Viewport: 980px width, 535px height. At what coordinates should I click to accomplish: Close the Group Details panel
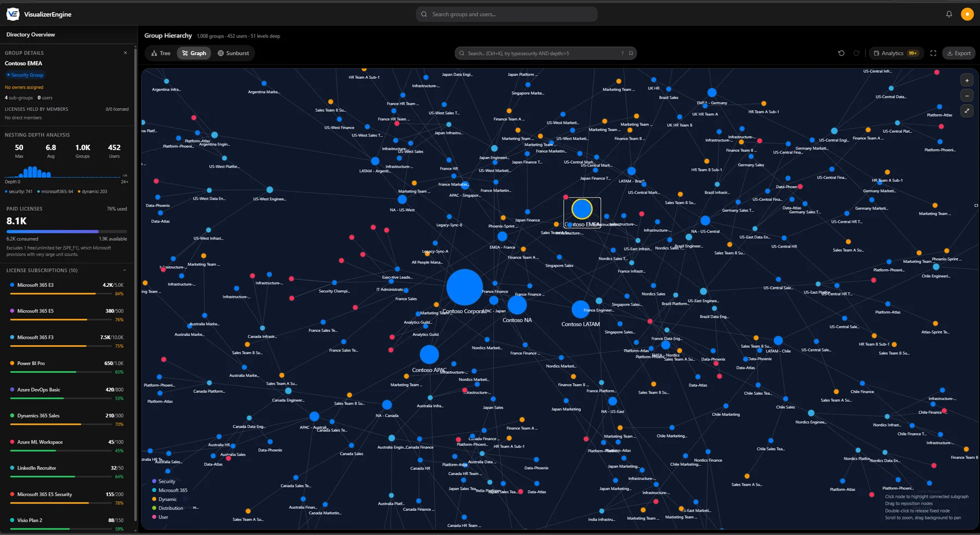click(x=125, y=53)
